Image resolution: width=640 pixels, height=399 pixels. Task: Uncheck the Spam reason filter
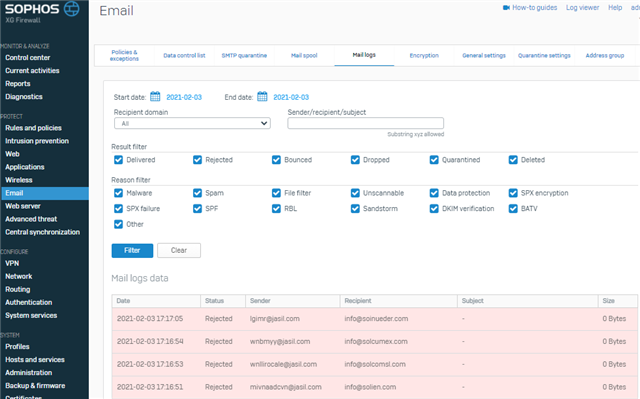[197, 193]
